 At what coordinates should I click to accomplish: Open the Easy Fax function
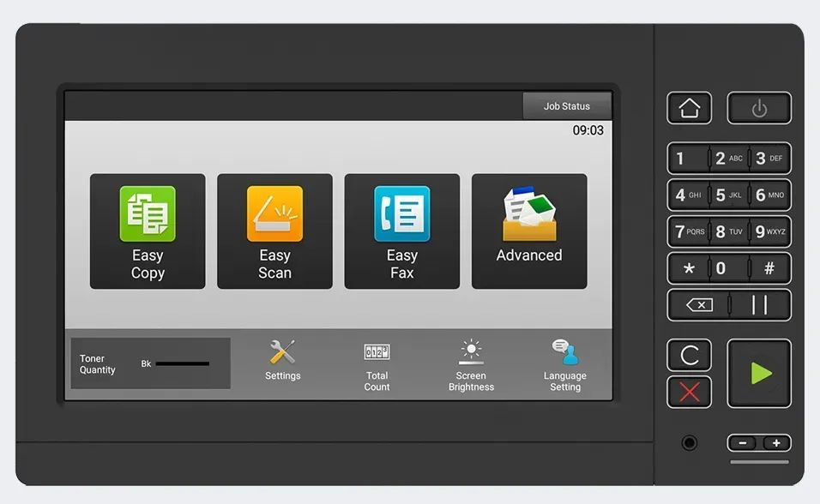tap(401, 231)
